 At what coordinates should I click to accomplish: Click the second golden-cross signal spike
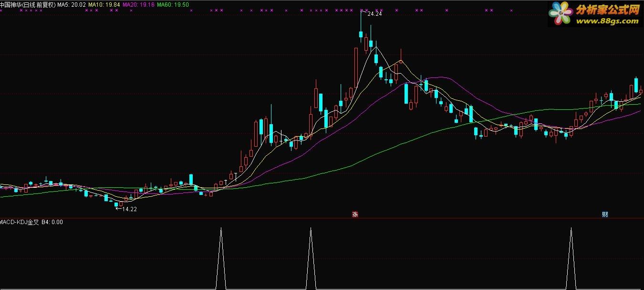coord(311,258)
